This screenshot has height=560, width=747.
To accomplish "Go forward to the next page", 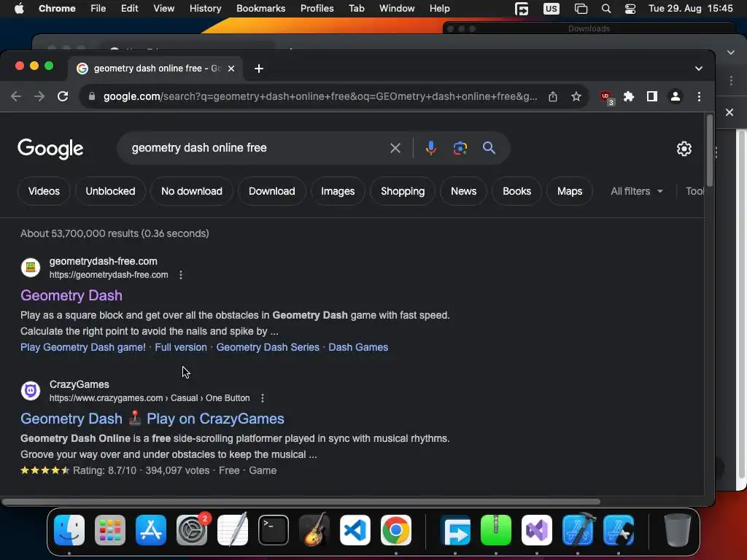I will tap(39, 97).
